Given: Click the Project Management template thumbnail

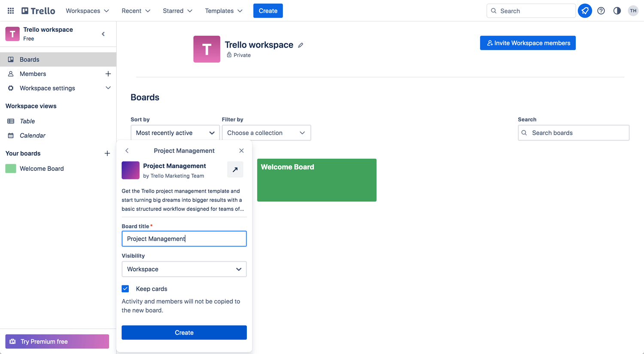Looking at the screenshot, I should pos(131,170).
